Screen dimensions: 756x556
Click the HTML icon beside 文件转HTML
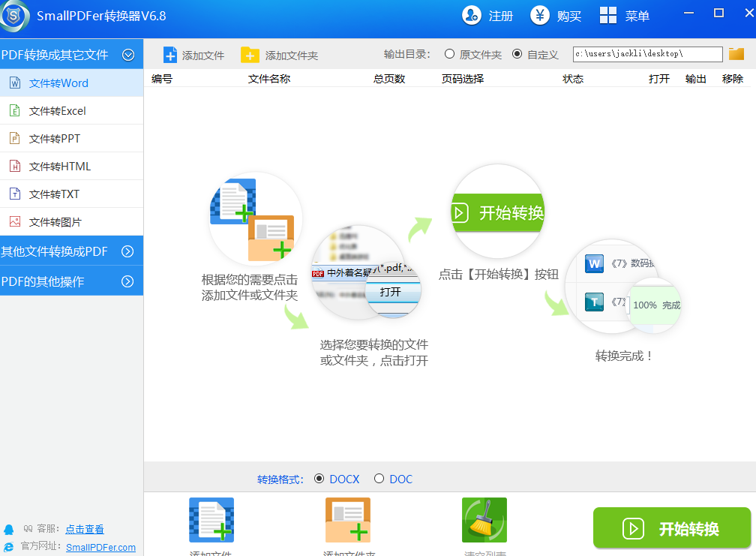pyautogui.click(x=15, y=167)
